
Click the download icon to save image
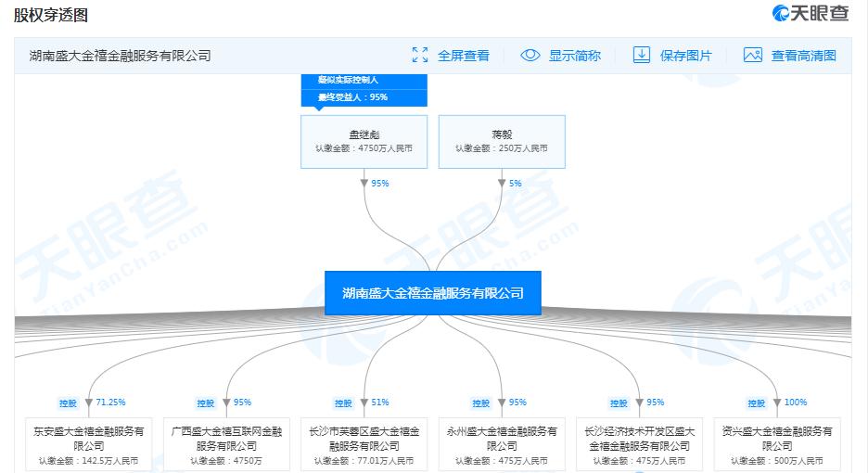[x=641, y=55]
